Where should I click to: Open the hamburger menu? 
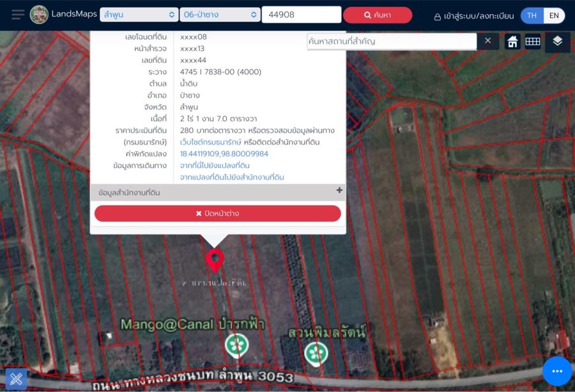[x=18, y=15]
